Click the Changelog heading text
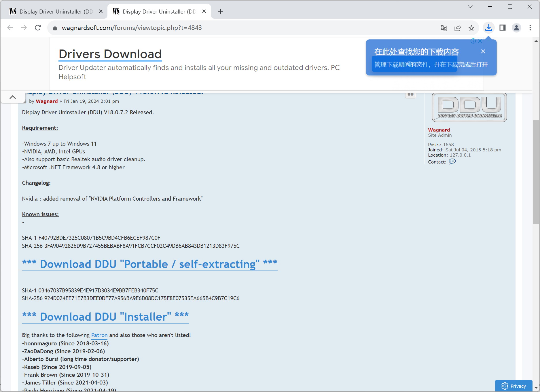 (x=36, y=183)
